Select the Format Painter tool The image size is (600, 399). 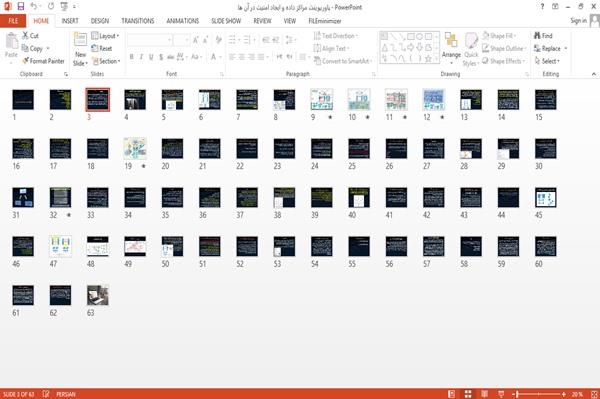[x=43, y=61]
